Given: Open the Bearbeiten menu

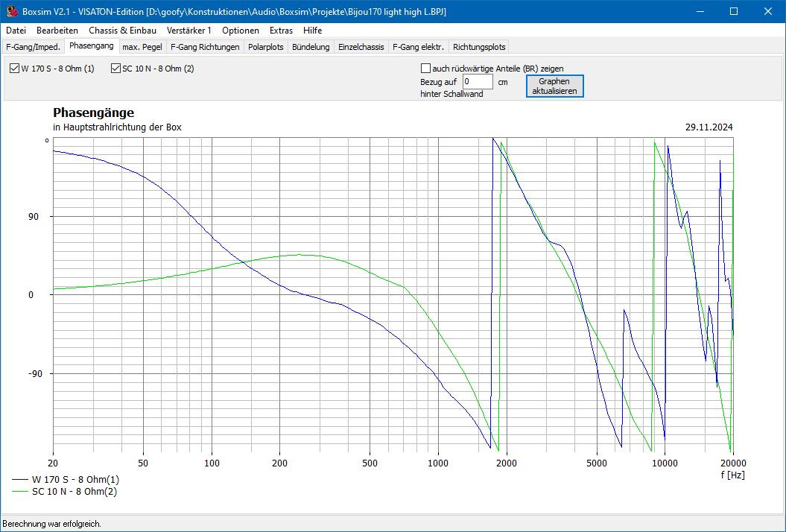Looking at the screenshot, I should point(57,31).
